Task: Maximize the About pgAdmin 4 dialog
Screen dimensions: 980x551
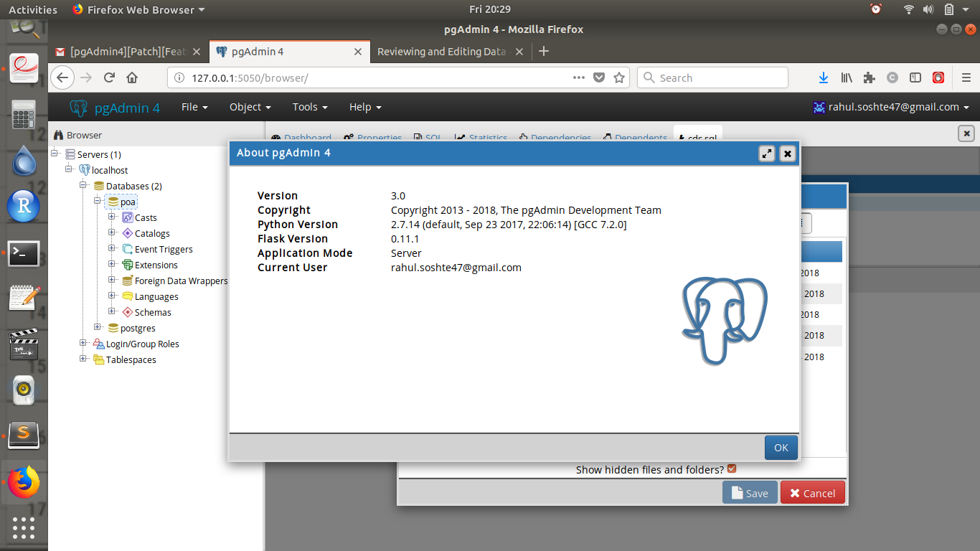Action: click(x=767, y=154)
